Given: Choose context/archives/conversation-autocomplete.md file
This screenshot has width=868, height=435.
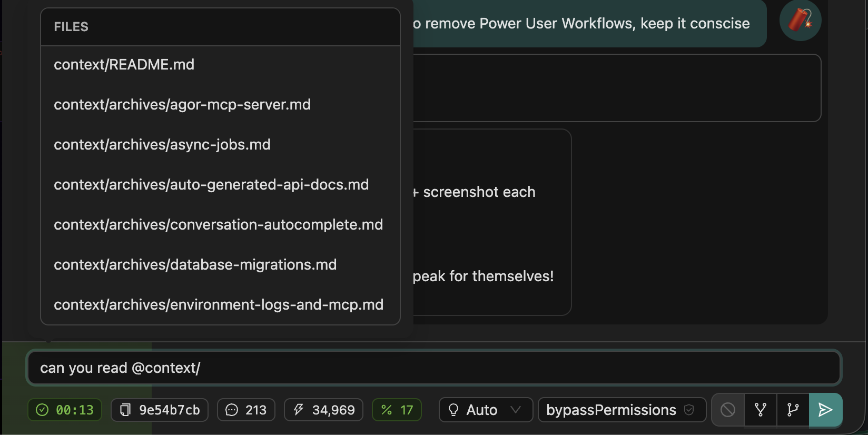Looking at the screenshot, I should pyautogui.click(x=220, y=225).
